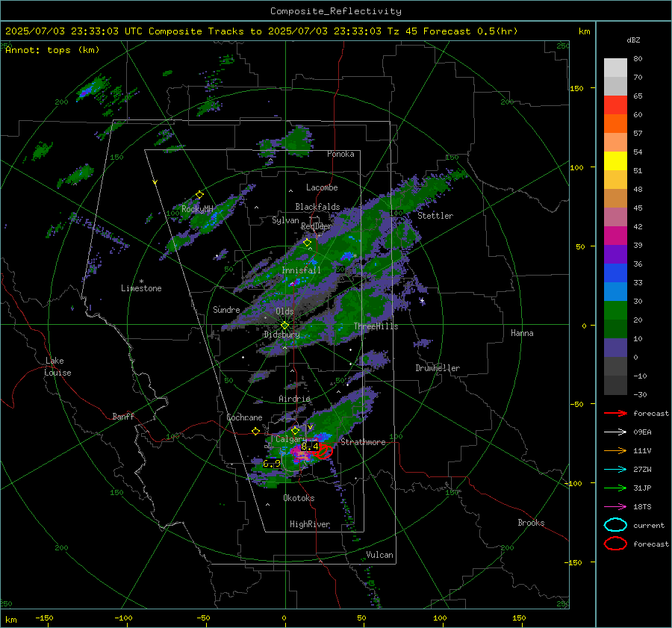Image resolution: width=672 pixels, height=628 pixels.
Task: Click the Ponoka label on map
Action: (340, 154)
